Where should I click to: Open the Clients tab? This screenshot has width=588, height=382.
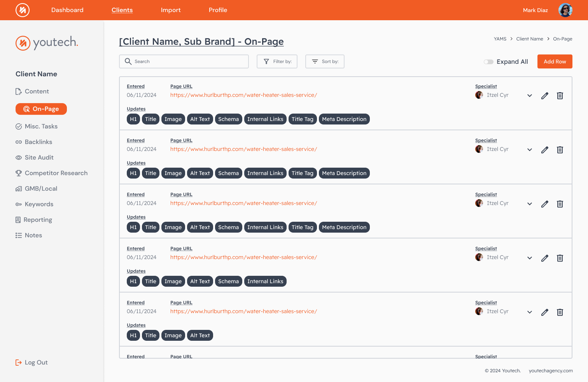(x=122, y=10)
